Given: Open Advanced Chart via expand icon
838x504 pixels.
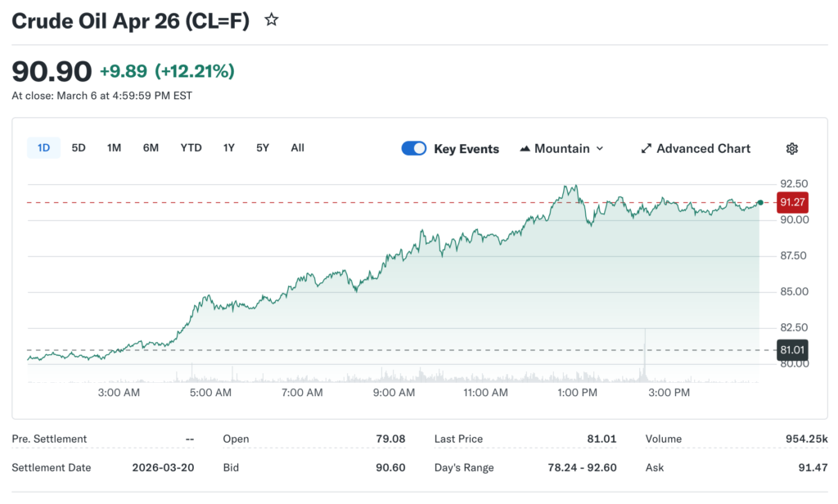Looking at the screenshot, I should (646, 148).
